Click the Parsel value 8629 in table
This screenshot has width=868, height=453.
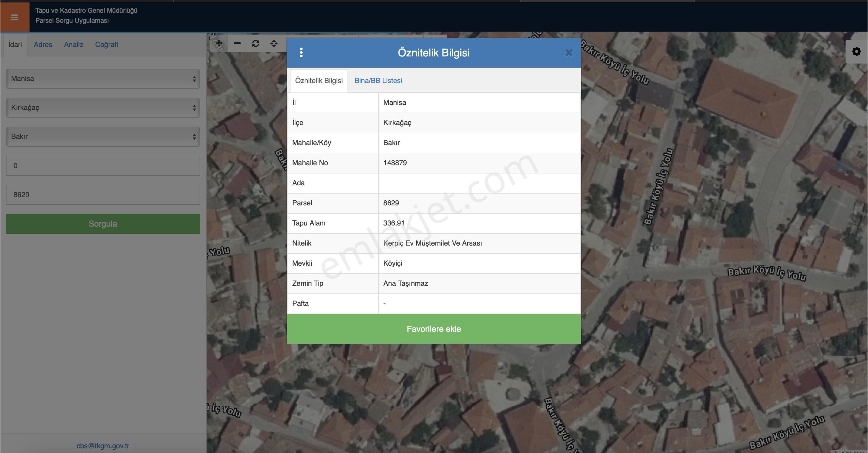(391, 203)
